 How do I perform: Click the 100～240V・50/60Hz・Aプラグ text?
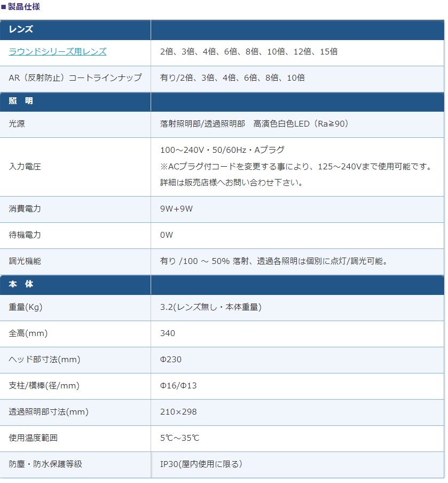click(222, 150)
